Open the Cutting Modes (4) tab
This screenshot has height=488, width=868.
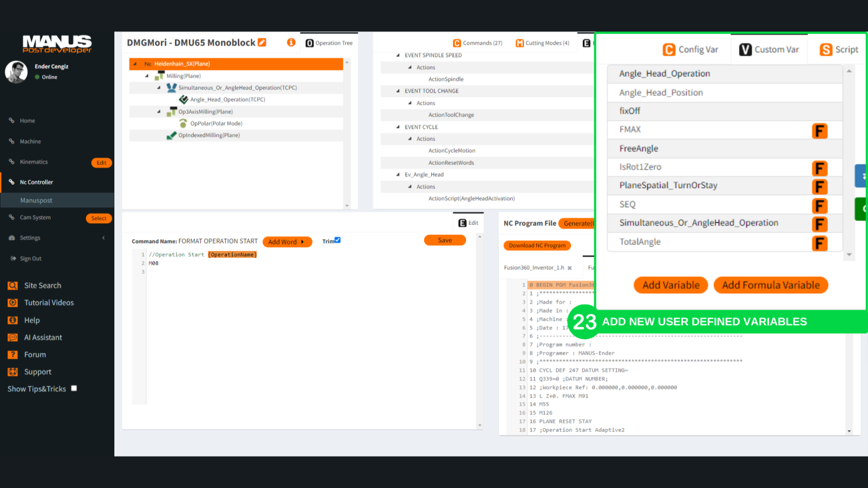tap(542, 43)
